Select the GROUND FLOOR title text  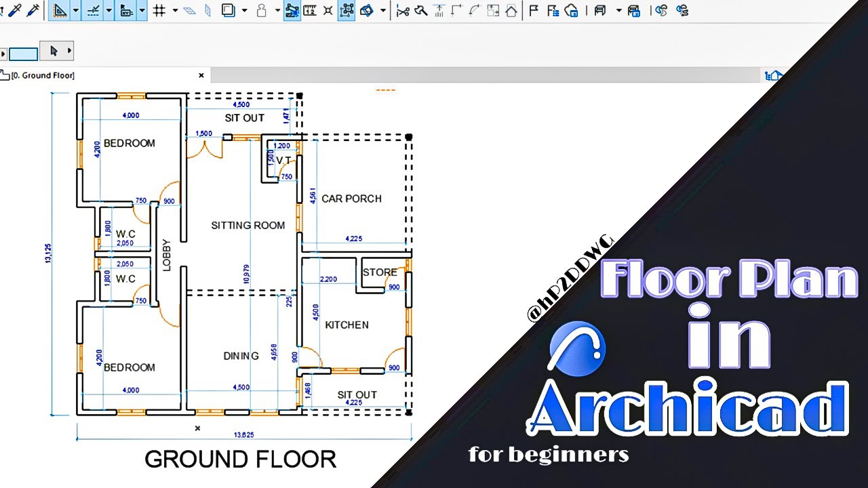(241, 459)
